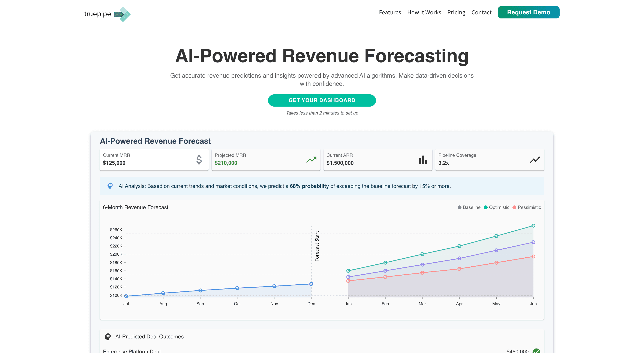Screen dimensions: 644x353
Task: Click the green checkmark next to $450,000
Action: 536,351
